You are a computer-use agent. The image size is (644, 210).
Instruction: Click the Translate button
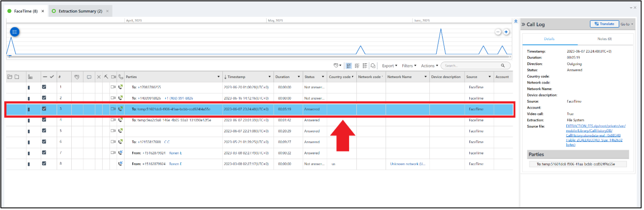point(604,24)
